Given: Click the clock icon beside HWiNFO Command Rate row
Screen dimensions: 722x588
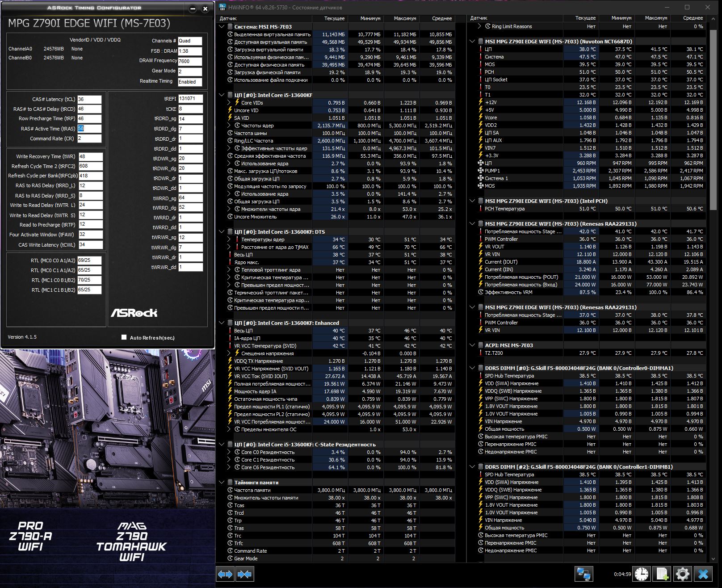Looking at the screenshot, I should [x=230, y=551].
